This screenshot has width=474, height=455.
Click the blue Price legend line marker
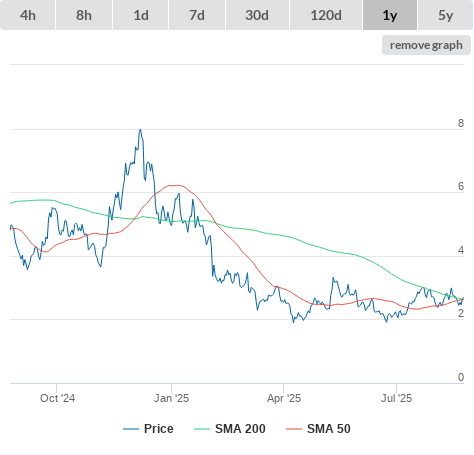point(131,429)
